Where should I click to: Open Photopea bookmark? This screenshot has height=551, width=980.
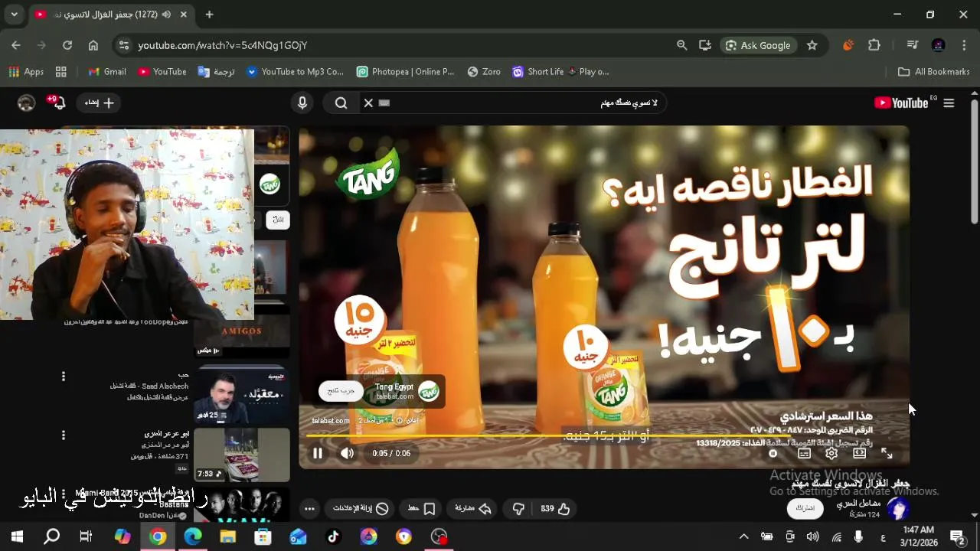406,71
